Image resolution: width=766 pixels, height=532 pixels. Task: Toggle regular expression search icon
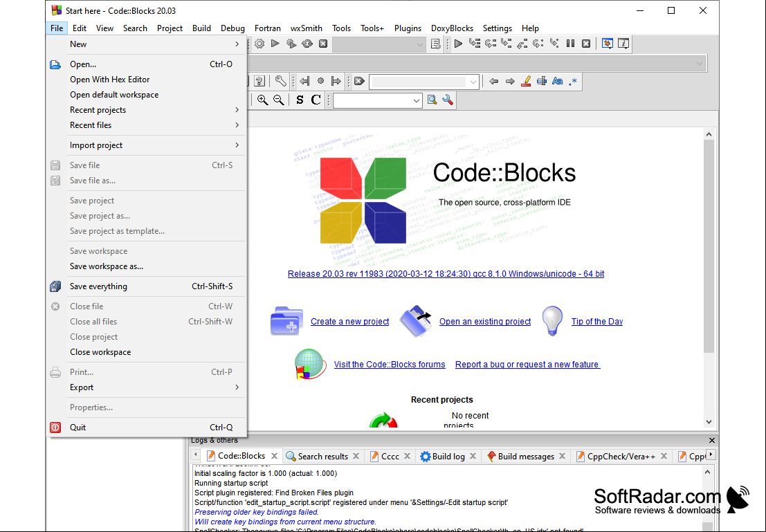573,81
